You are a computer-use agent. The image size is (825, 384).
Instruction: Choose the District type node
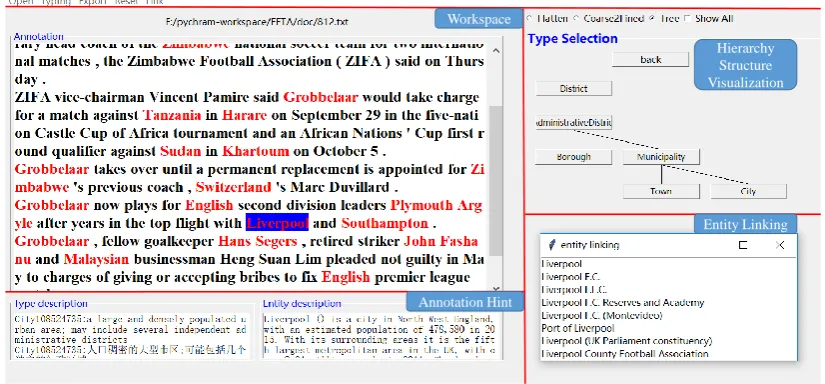pos(574,88)
